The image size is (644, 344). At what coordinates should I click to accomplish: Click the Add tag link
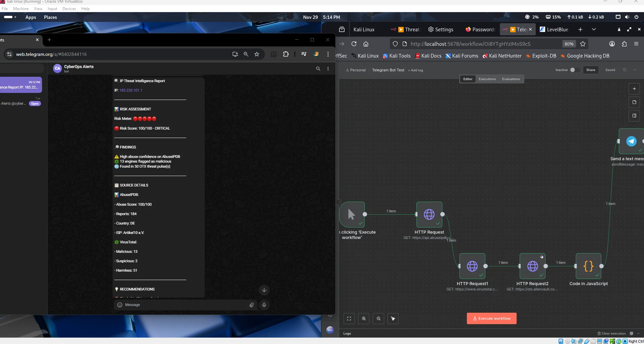pyautogui.click(x=415, y=70)
